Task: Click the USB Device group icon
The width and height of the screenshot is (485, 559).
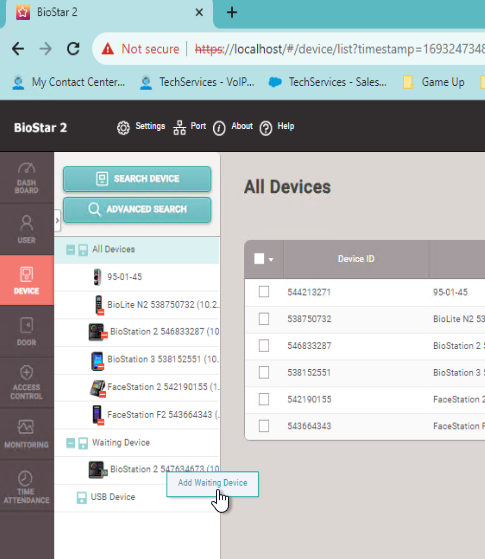Action: click(x=82, y=498)
